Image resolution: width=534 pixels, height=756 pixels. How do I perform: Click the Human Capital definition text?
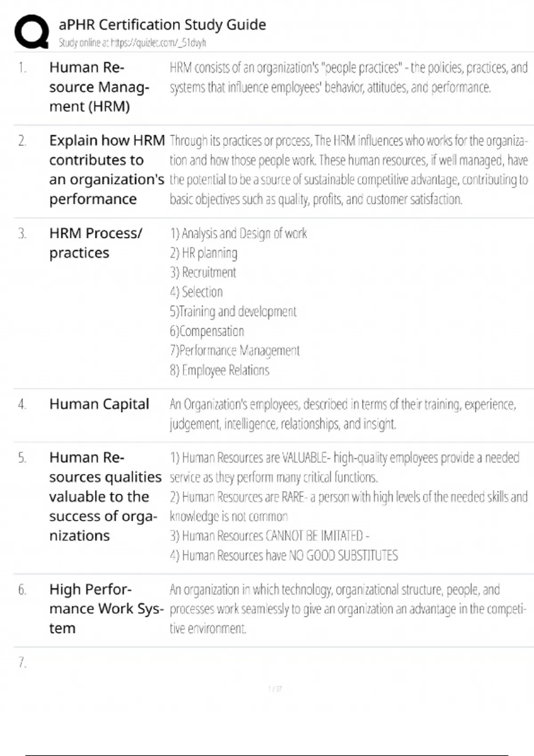(x=343, y=414)
